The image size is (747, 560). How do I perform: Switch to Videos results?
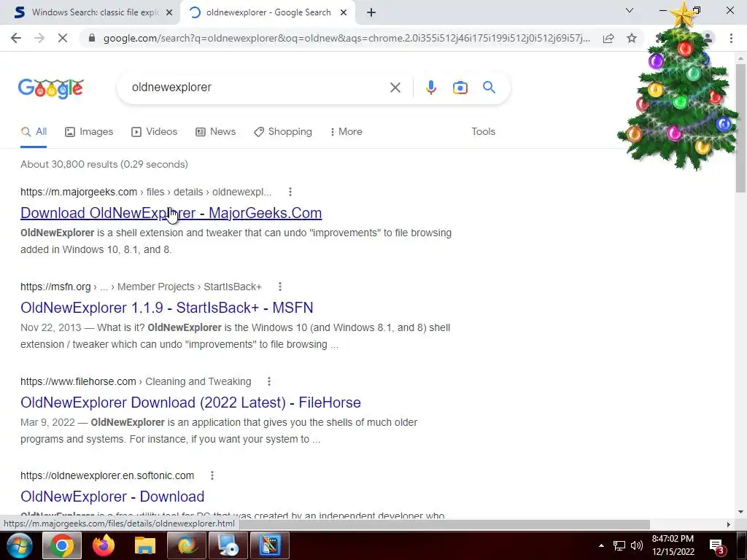click(155, 131)
